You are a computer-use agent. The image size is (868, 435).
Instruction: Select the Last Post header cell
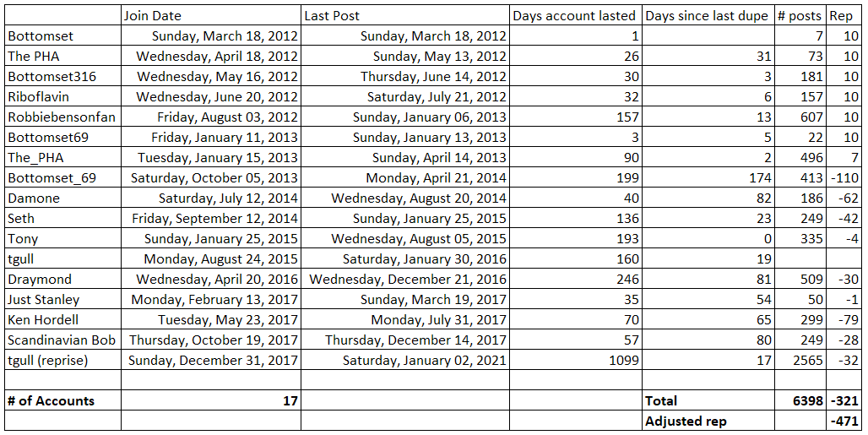[x=332, y=15]
